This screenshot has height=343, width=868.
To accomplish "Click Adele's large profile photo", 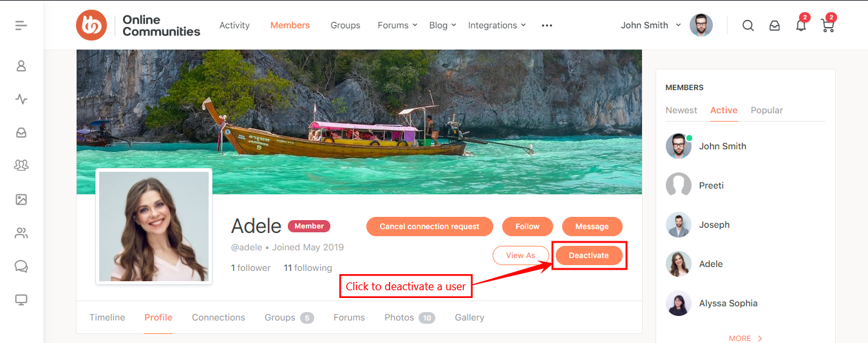I will (x=154, y=227).
